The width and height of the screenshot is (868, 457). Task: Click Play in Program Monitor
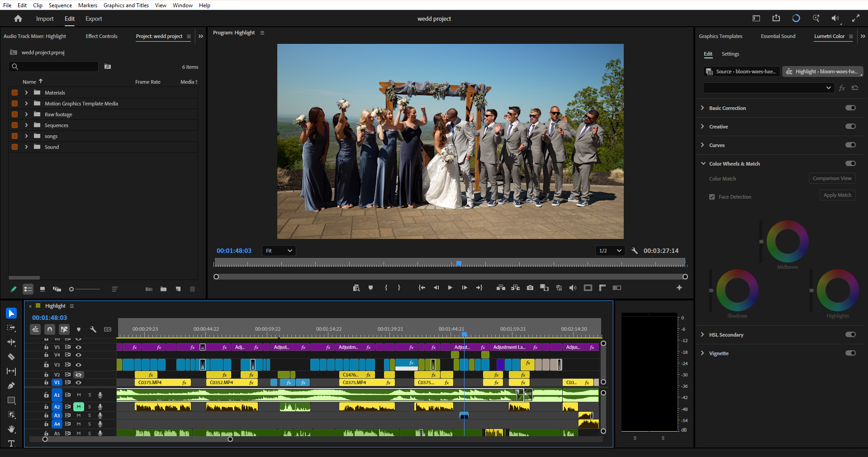point(450,288)
